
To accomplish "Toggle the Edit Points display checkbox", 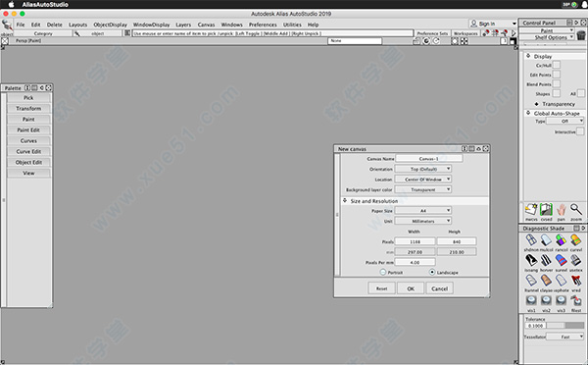I will point(557,75).
